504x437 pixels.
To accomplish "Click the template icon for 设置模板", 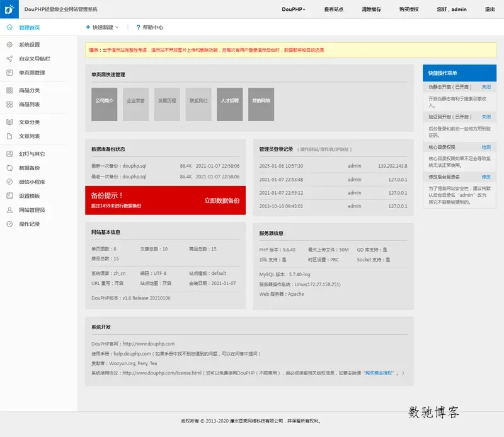I will [x=9, y=195].
